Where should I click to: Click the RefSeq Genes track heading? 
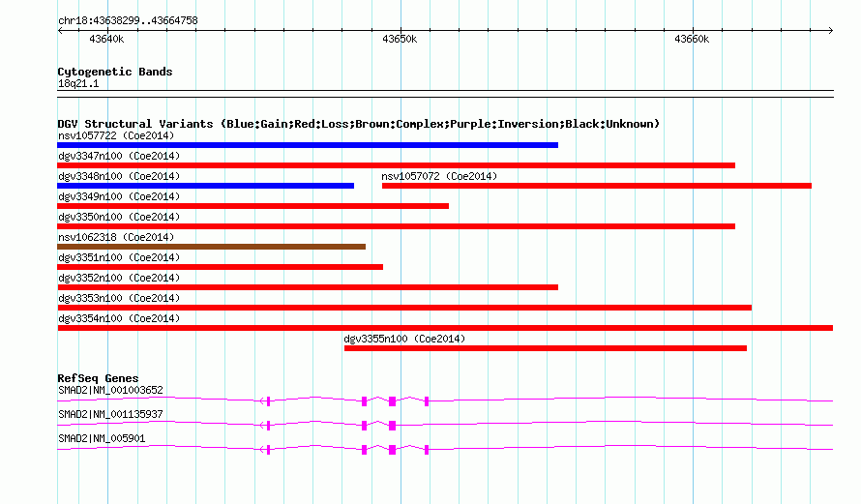98,378
